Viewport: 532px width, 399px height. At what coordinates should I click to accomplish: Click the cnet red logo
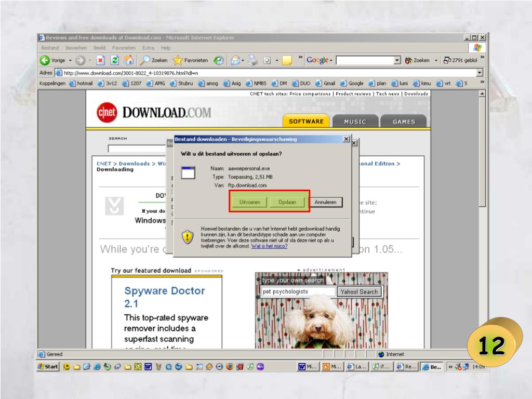coord(107,113)
